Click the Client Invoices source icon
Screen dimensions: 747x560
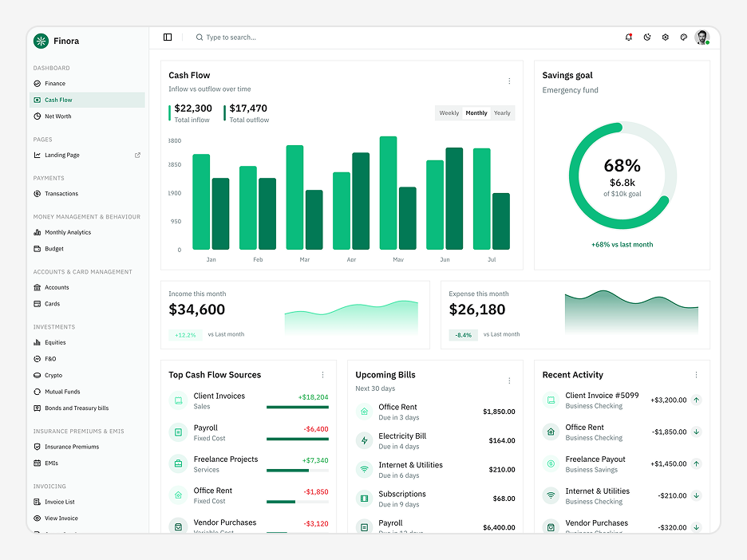[x=178, y=400]
